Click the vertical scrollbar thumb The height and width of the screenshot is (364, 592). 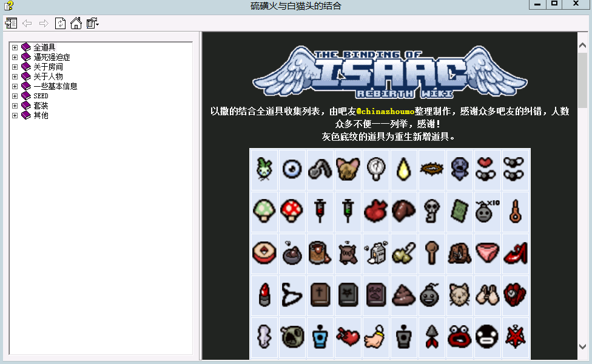(582, 81)
